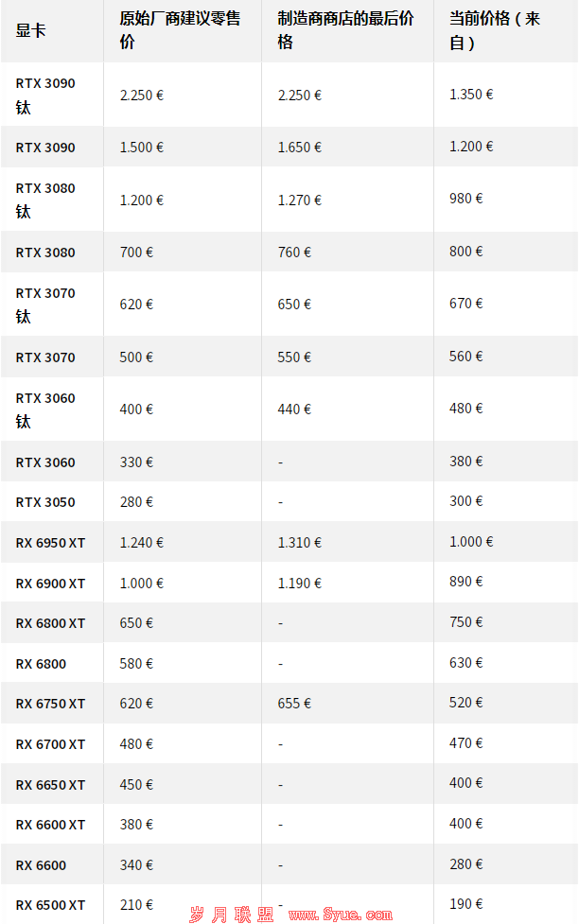This screenshot has height=924, width=579.
Task: Click the 1.350 € current price cell
Action: [471, 95]
